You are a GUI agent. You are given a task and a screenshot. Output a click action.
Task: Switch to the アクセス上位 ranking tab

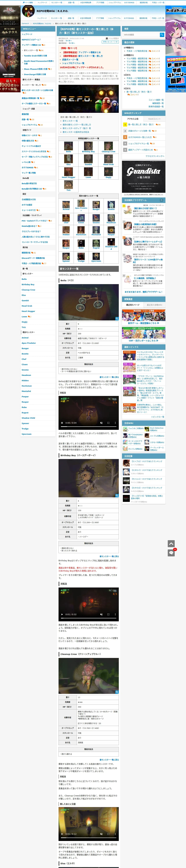click(133, 119)
